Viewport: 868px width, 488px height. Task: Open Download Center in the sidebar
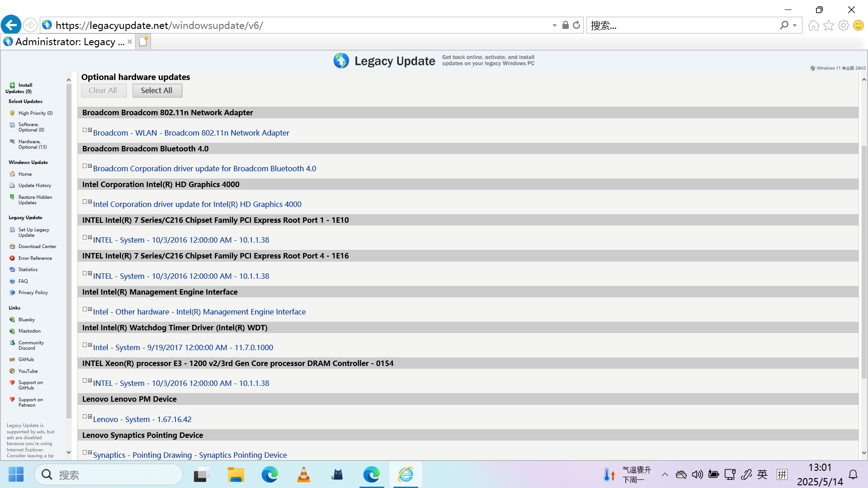click(37, 246)
